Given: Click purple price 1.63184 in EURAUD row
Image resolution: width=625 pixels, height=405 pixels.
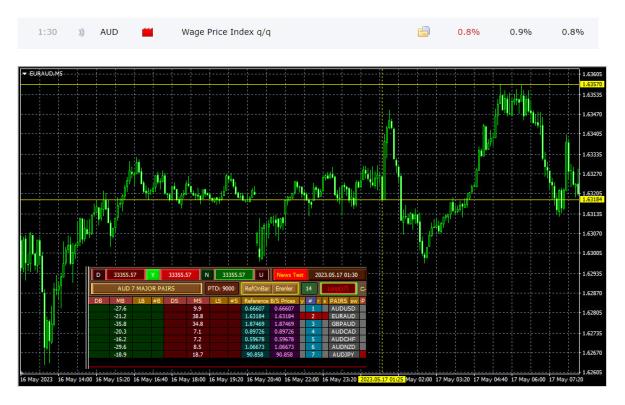Looking at the screenshot, I should coord(284,316).
